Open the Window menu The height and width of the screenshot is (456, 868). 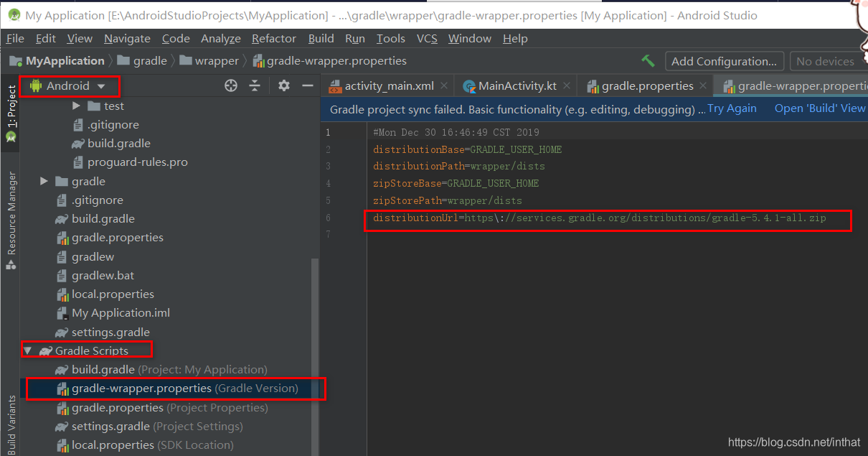(470, 38)
